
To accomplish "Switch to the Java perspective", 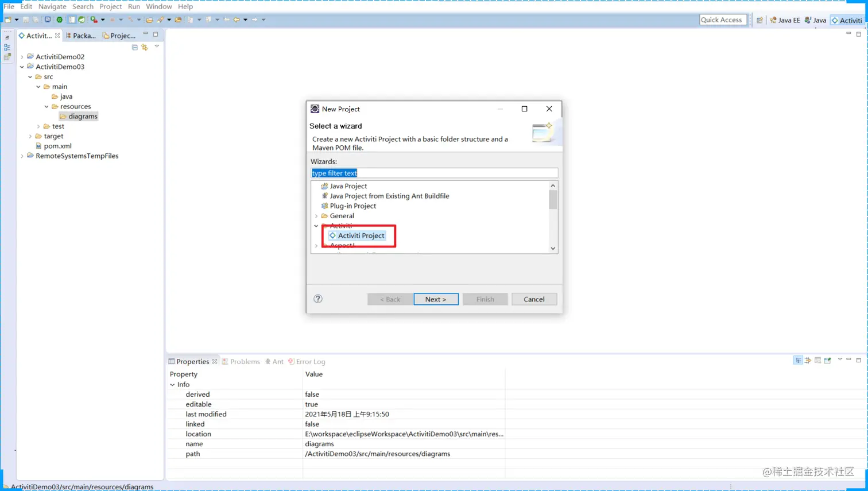I will 816,20.
